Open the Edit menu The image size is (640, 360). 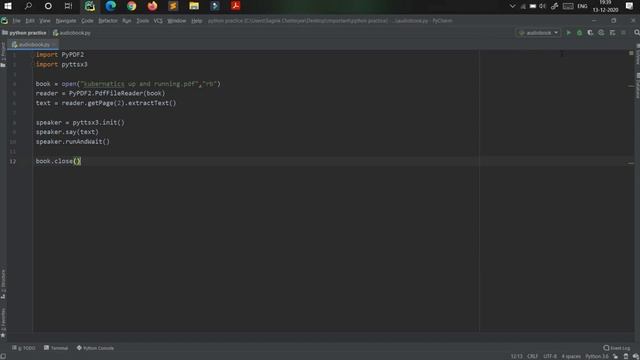(30, 20)
